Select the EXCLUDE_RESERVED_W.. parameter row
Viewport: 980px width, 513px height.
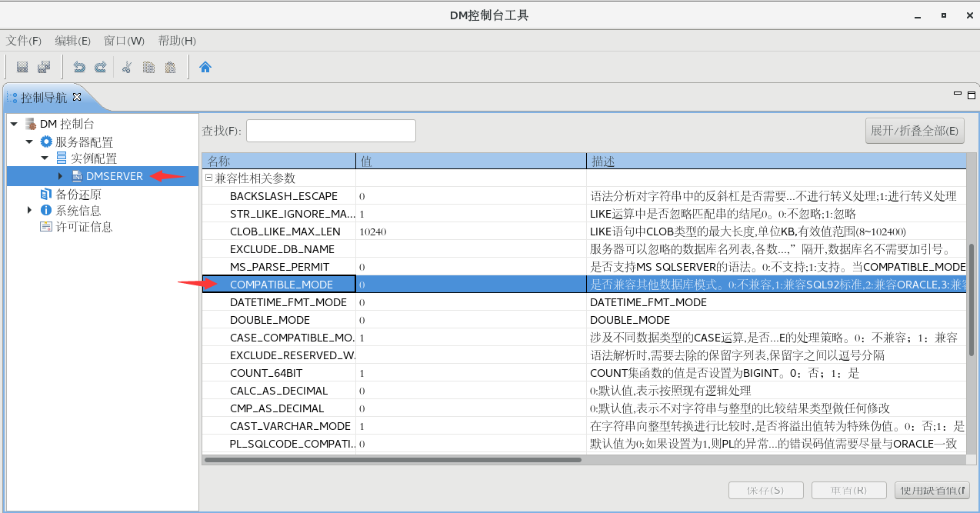pyautogui.click(x=584, y=355)
